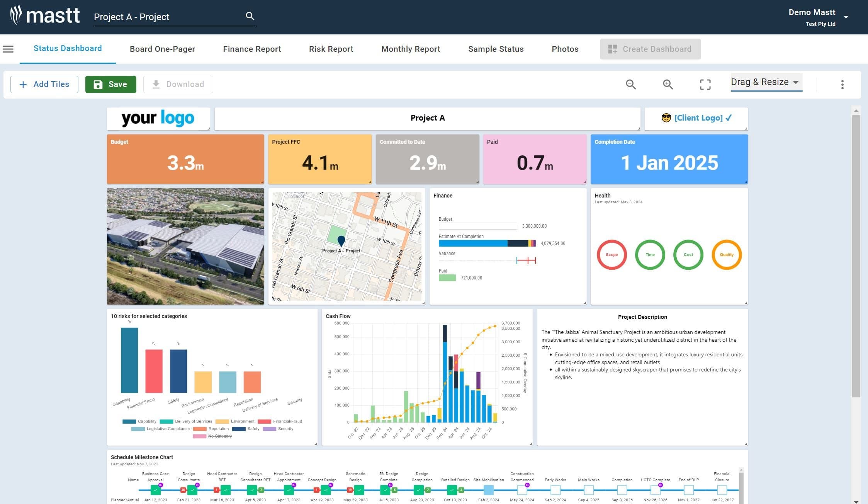Click the Add Tiles button
The height and width of the screenshot is (504, 868).
(44, 84)
